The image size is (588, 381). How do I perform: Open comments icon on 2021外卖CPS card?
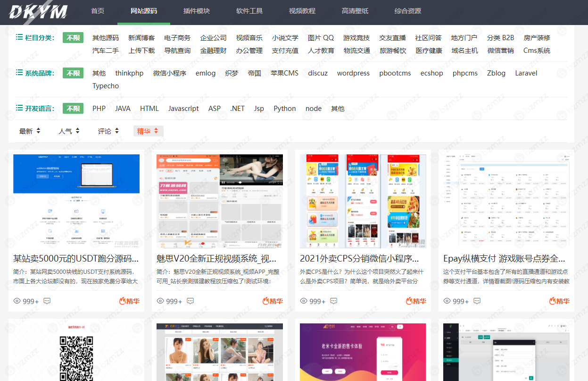point(333,301)
